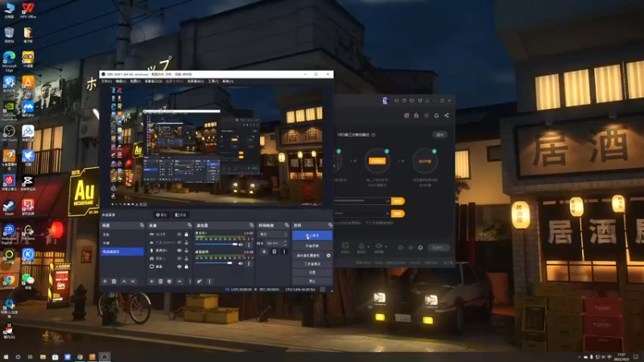Toggle the lock on the camera source
Viewport: 644px width, 362px height.
(186, 258)
